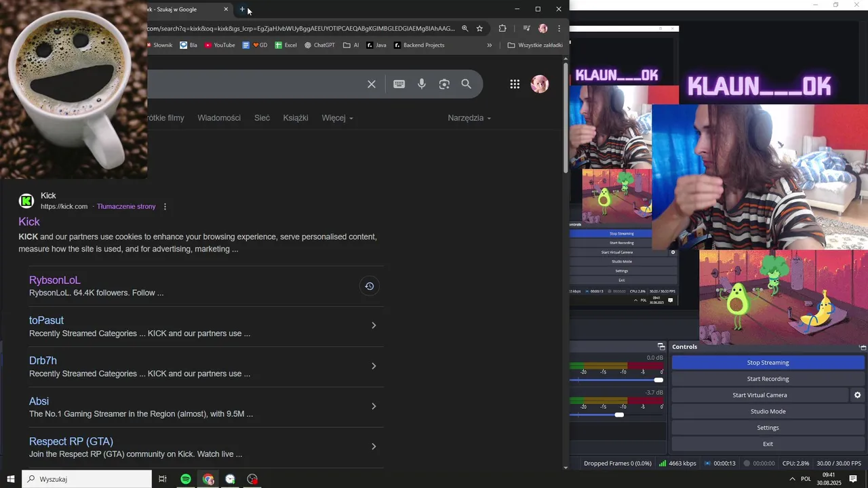Switch to the Wiadomości search tab

[219, 118]
